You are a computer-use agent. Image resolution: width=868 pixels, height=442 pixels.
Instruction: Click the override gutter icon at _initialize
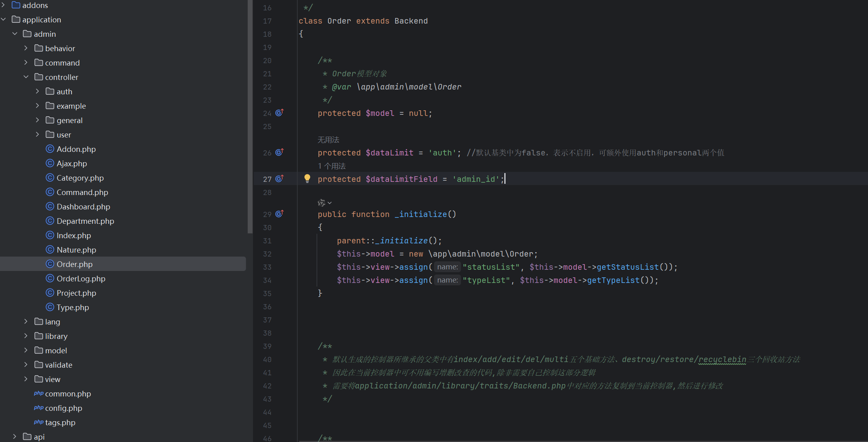coord(279,214)
